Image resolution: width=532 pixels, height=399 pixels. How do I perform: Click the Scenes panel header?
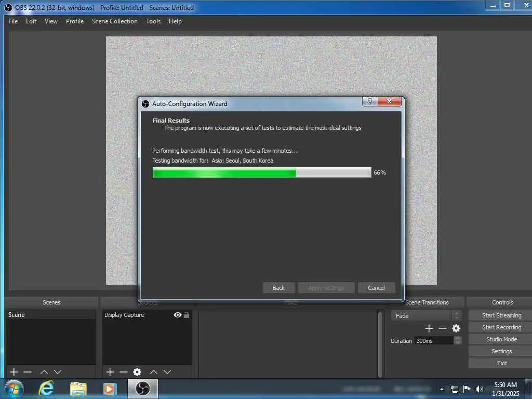[x=51, y=302]
